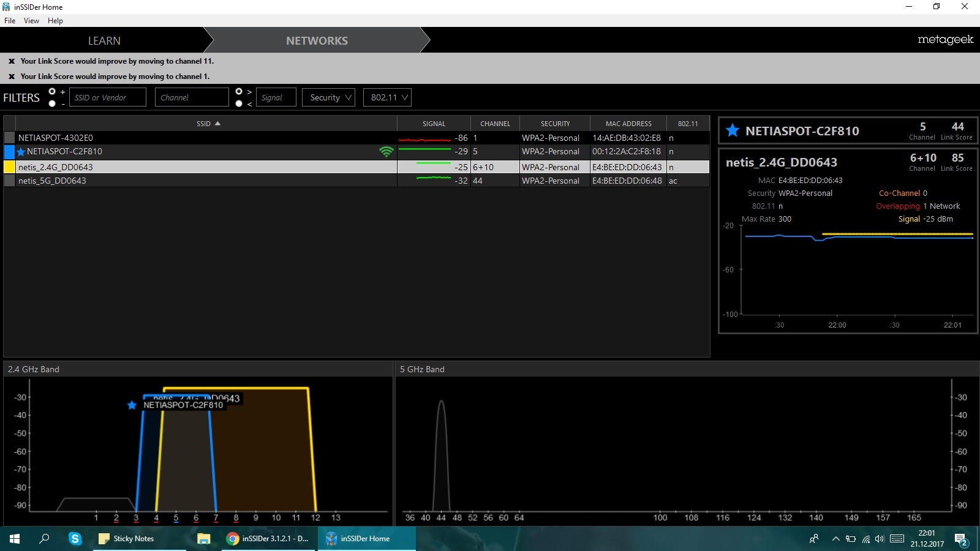Click the Link Score 85 value

(x=958, y=158)
